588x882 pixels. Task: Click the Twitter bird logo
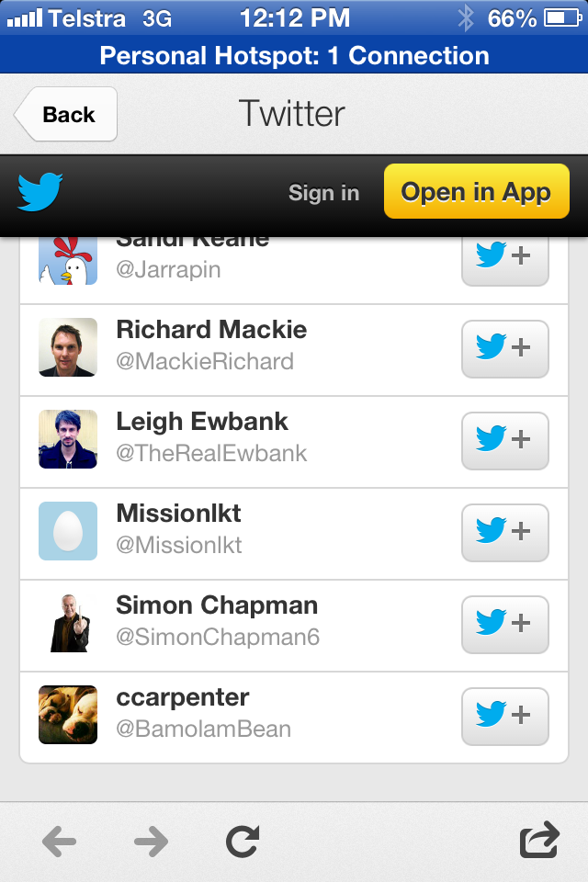[40, 192]
